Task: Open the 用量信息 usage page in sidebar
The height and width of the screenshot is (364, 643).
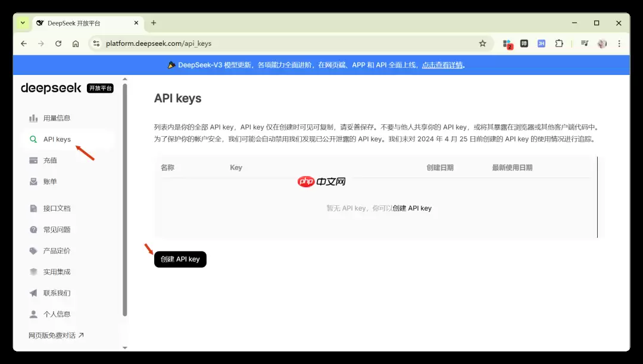Action: (57, 118)
